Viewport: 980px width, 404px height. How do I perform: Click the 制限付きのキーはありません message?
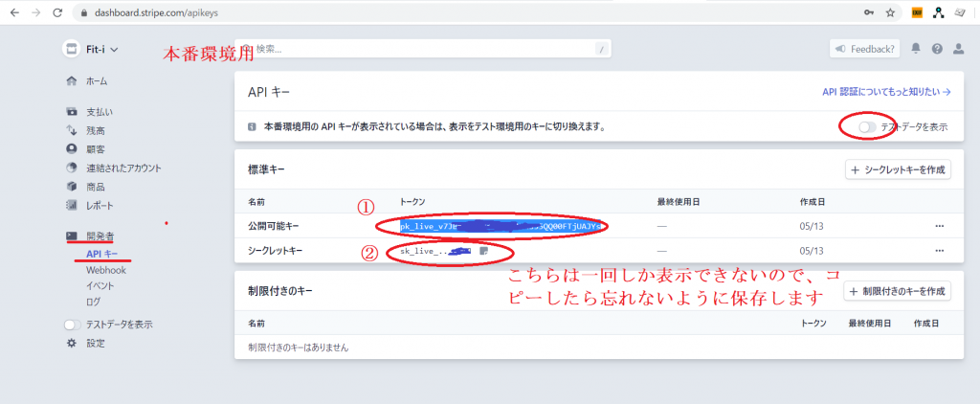(299, 348)
